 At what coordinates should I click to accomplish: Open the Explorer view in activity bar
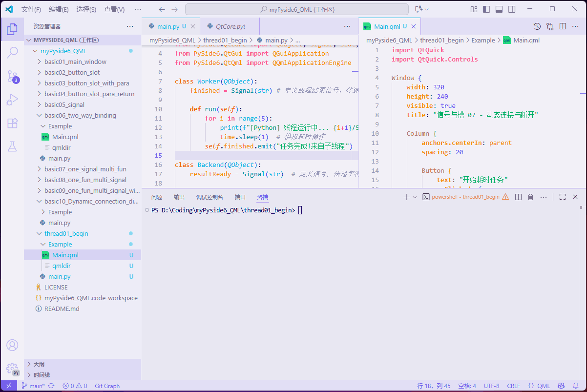coord(12,29)
